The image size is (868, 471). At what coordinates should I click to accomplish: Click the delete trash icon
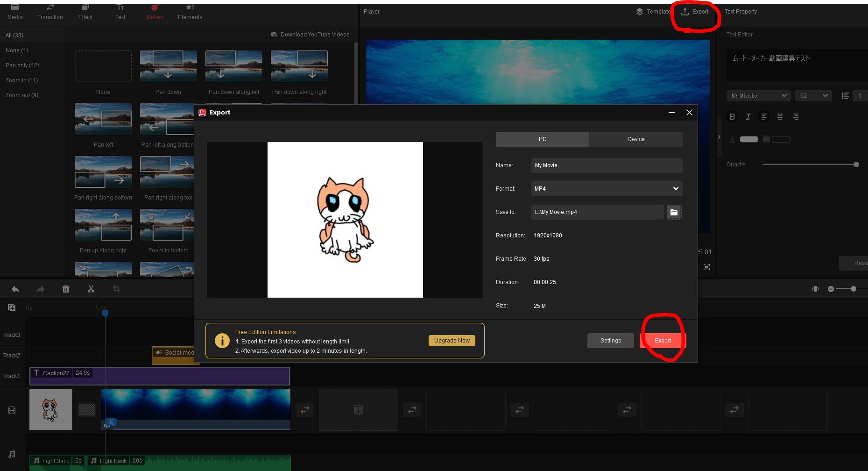[x=66, y=289]
